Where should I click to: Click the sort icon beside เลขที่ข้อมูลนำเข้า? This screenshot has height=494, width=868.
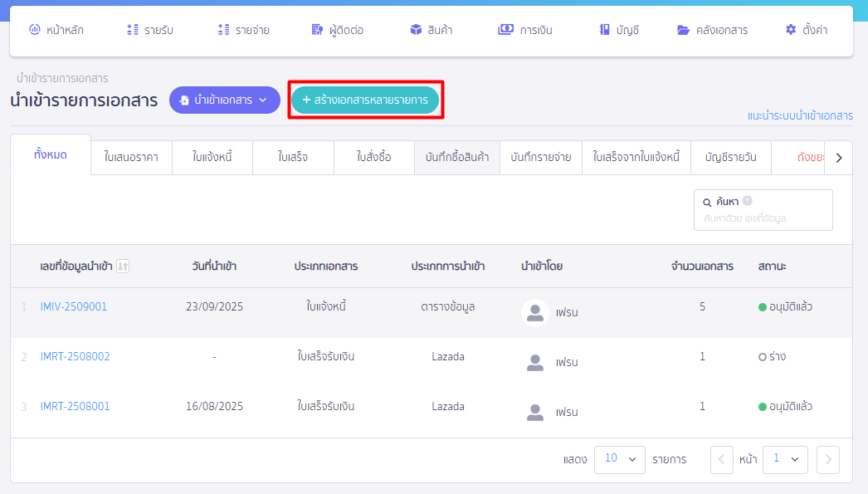coord(123,267)
